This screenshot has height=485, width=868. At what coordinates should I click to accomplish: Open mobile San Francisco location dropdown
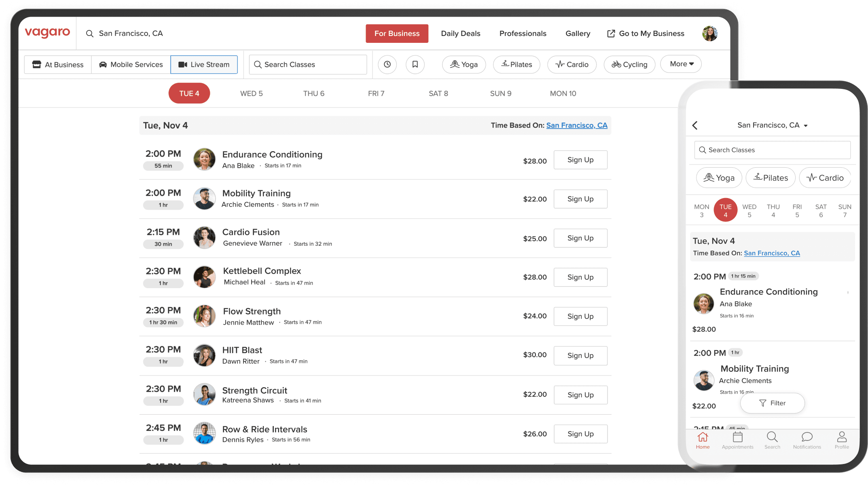pyautogui.click(x=772, y=125)
